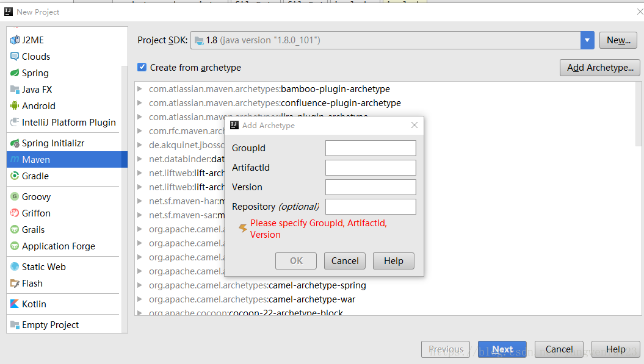This screenshot has height=364, width=644.
Task: Expand net.sf.maven-har archetype node
Action: point(140,201)
